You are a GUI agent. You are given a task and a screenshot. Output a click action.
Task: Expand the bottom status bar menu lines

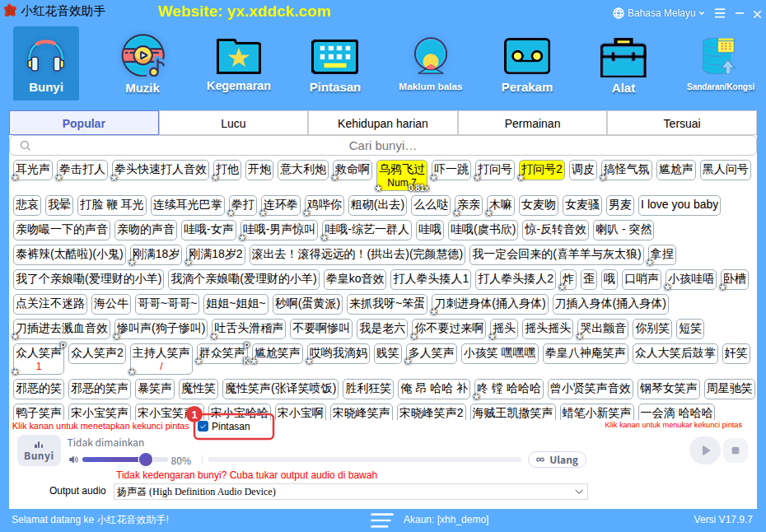[381, 520]
